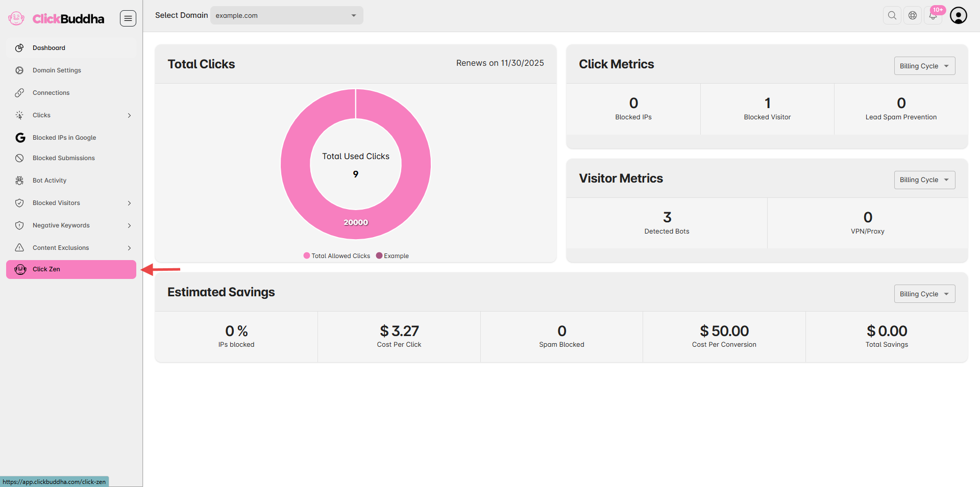Click the IPs blocked percentage value
Image resolution: width=980 pixels, height=487 pixels.
coord(236,331)
